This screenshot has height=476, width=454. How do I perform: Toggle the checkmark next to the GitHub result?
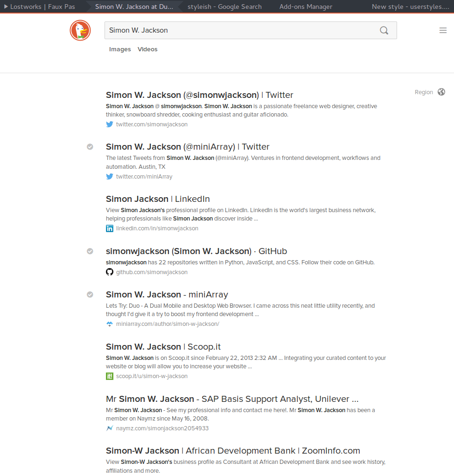[x=90, y=251]
